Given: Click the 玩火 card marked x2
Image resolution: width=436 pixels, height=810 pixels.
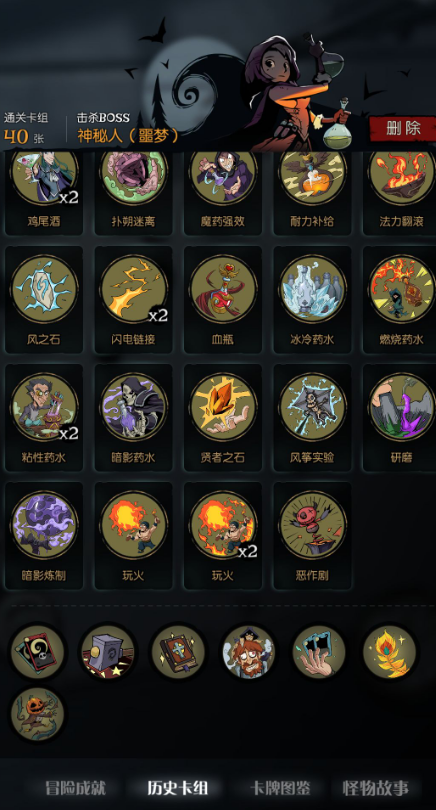Looking at the screenshot, I should (x=223, y=536).
